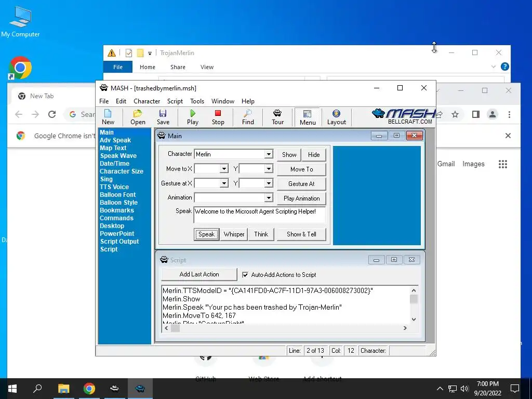Switch to Explorer Home ribbon tab
Screen dimensions: 532x399
click(x=147, y=67)
